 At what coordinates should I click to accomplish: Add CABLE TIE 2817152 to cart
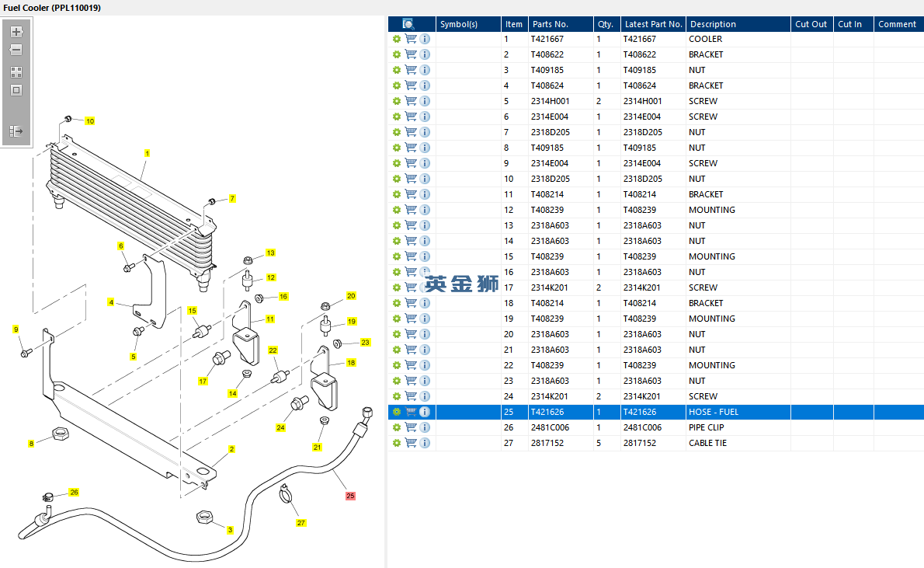(411, 443)
